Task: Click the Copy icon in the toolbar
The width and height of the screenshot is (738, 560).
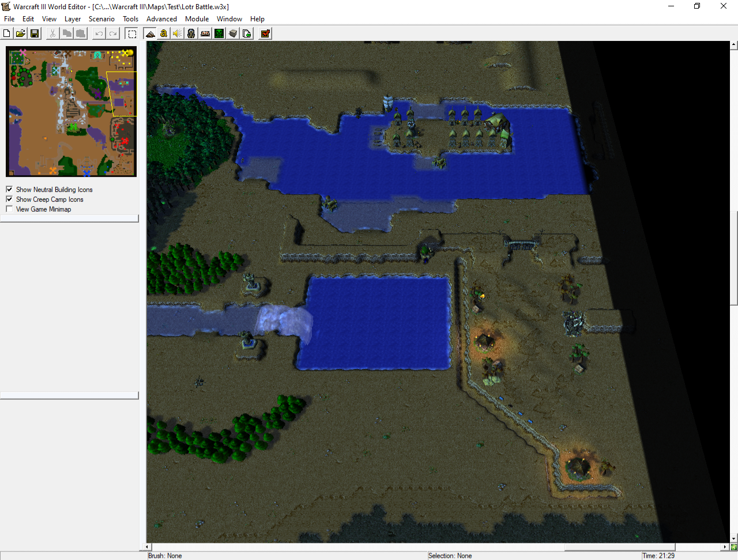Action: pos(67,33)
